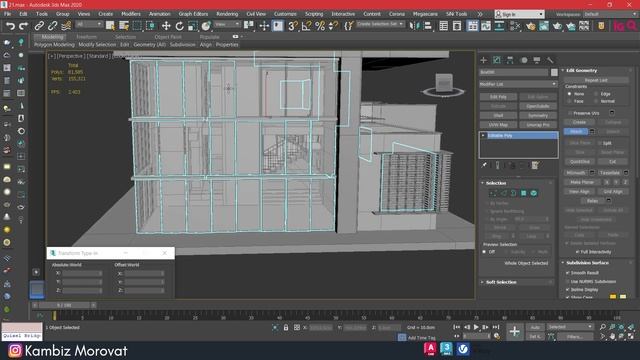Switch to the Freeform ribbon tab
This screenshot has width=640, height=360.
87,37
